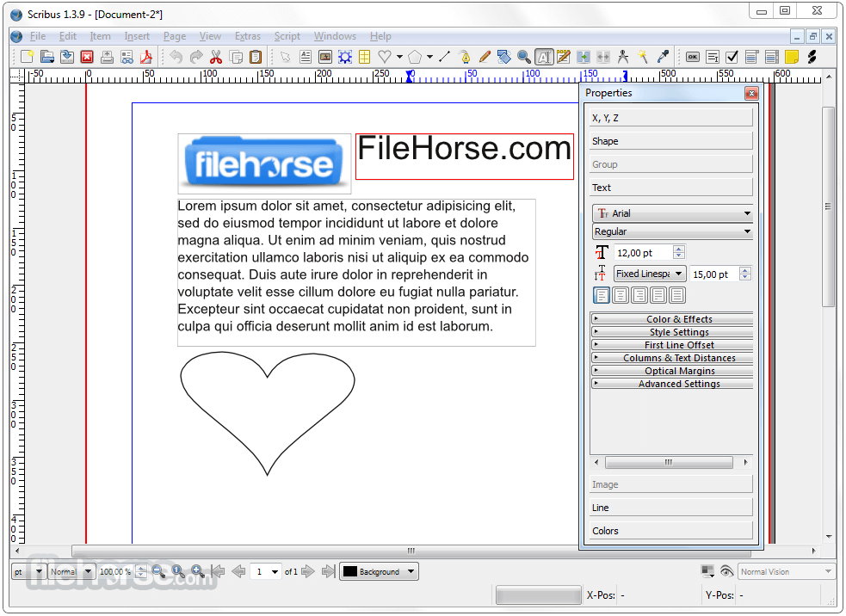The image size is (846, 616).
Task: Insert a PDF text annotation note
Action: (x=792, y=57)
